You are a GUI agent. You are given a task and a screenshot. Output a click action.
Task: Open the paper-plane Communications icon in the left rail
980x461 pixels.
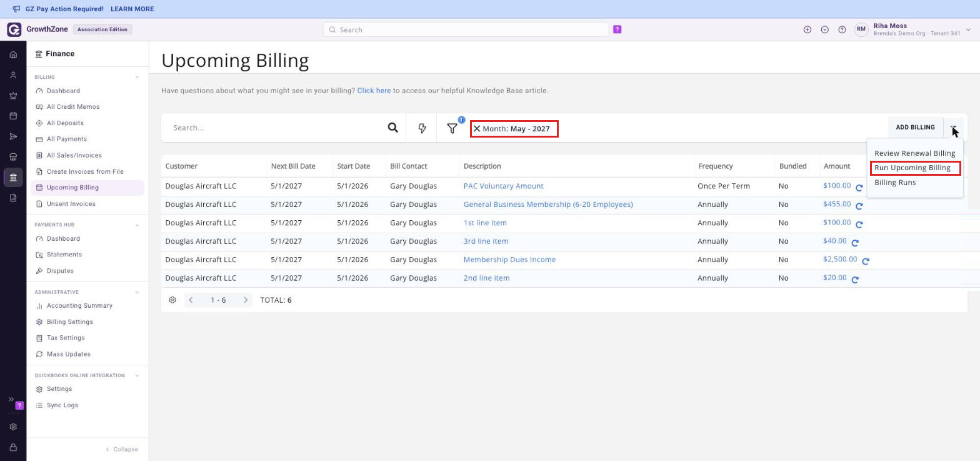(13, 136)
